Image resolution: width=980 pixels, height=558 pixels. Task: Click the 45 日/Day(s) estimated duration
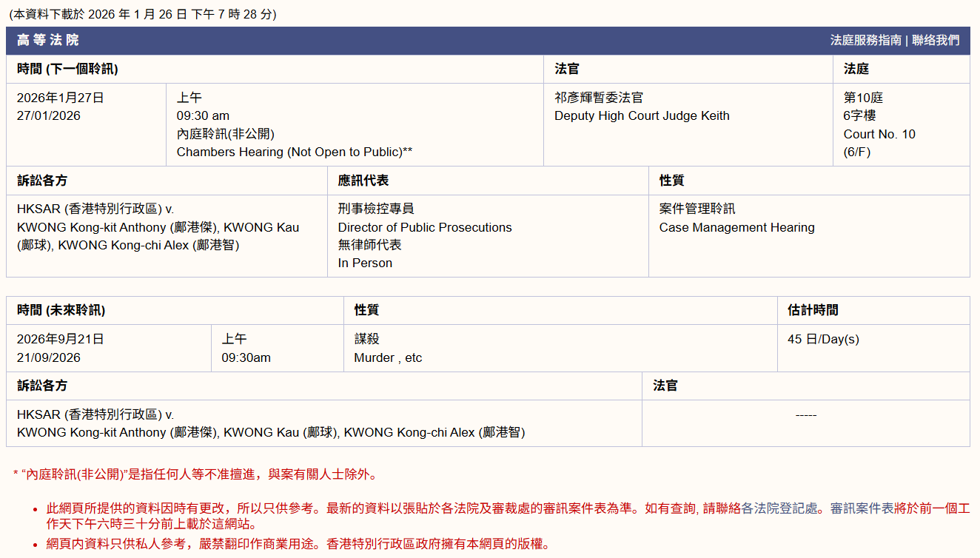823,339
